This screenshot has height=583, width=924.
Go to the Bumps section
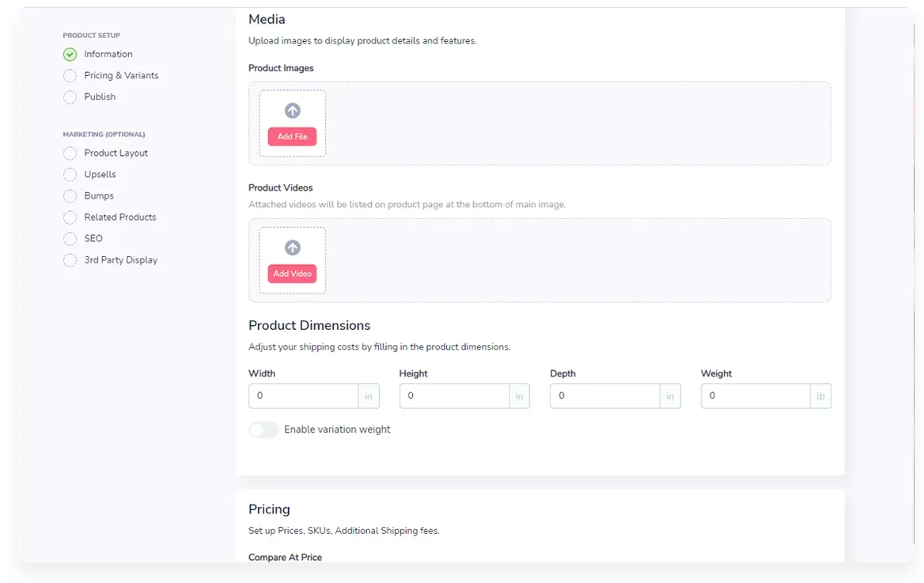pos(99,195)
